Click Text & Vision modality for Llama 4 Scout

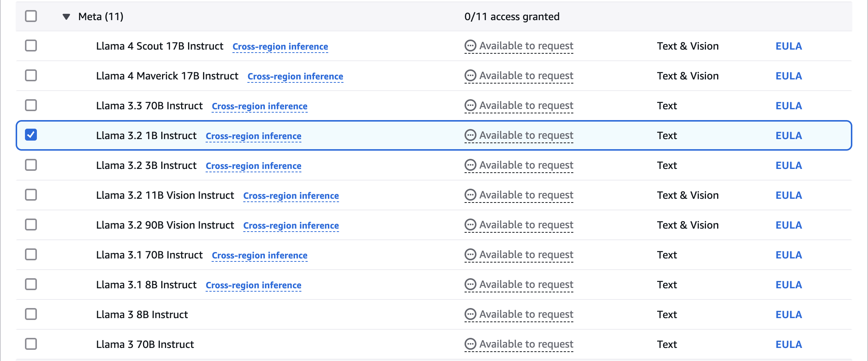pos(688,46)
